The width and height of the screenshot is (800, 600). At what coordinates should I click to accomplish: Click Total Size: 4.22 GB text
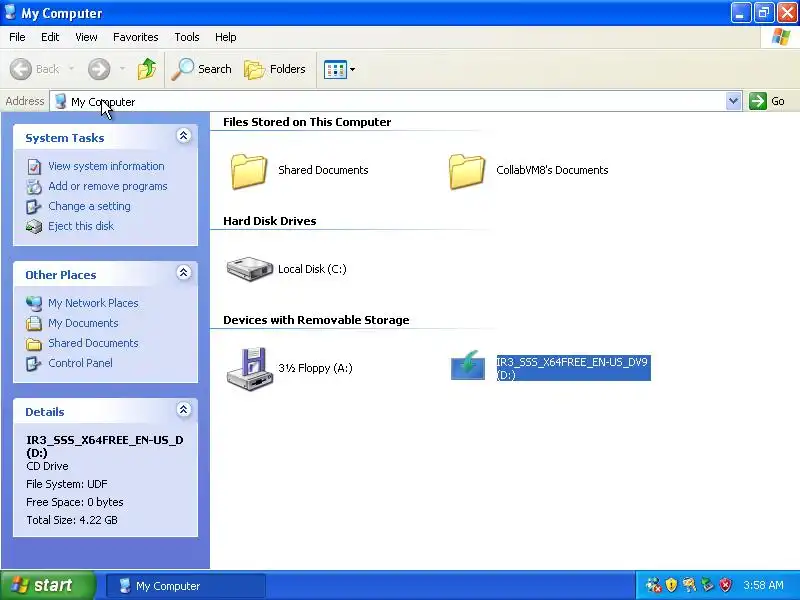[72, 520]
